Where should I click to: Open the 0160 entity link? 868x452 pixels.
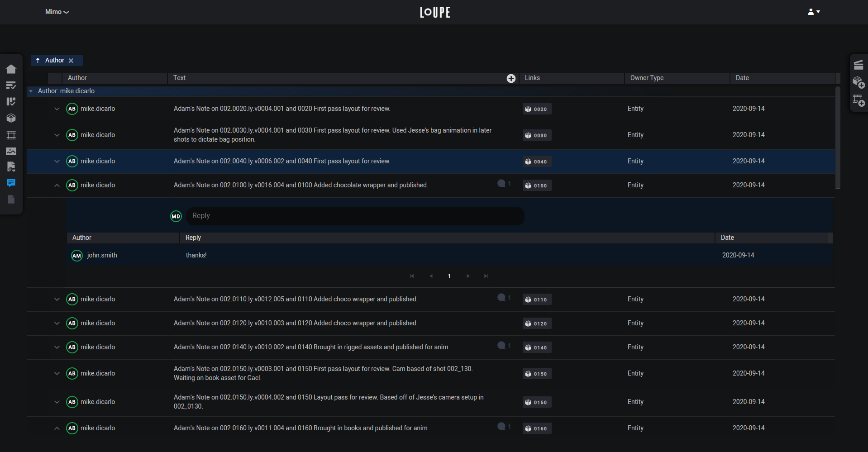pyautogui.click(x=537, y=428)
